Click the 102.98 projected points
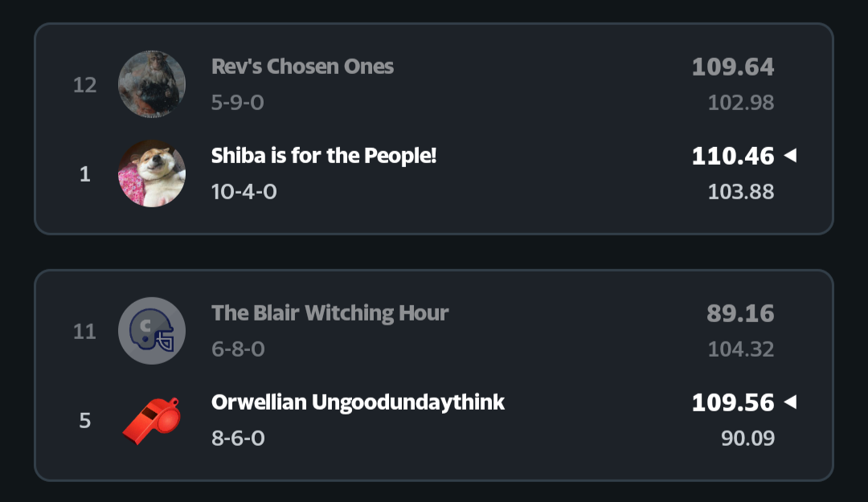The image size is (868, 502). coord(740,103)
